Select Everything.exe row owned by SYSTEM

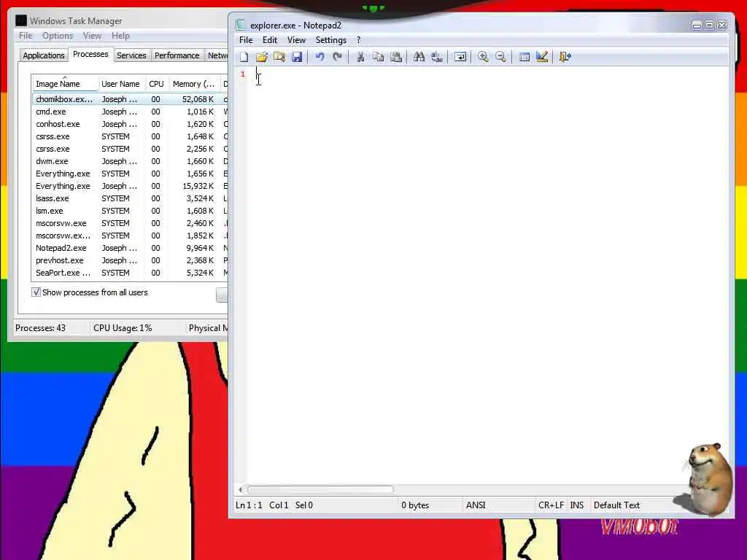tap(130, 174)
